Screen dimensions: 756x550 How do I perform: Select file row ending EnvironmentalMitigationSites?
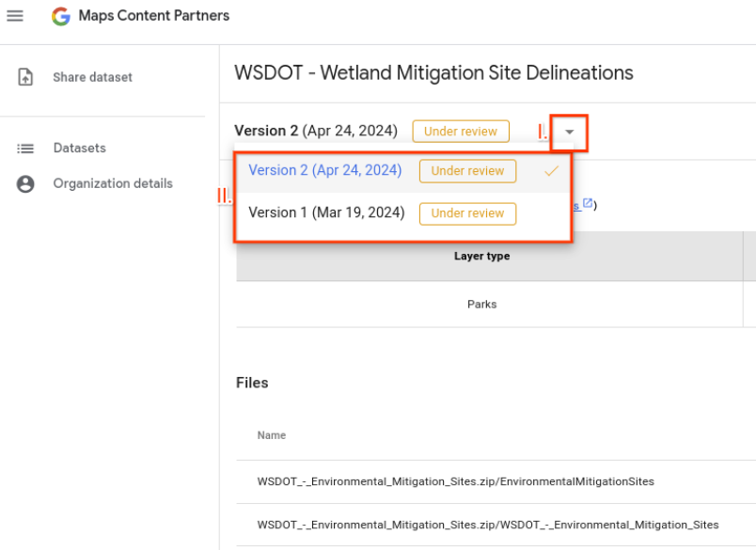[496, 481]
